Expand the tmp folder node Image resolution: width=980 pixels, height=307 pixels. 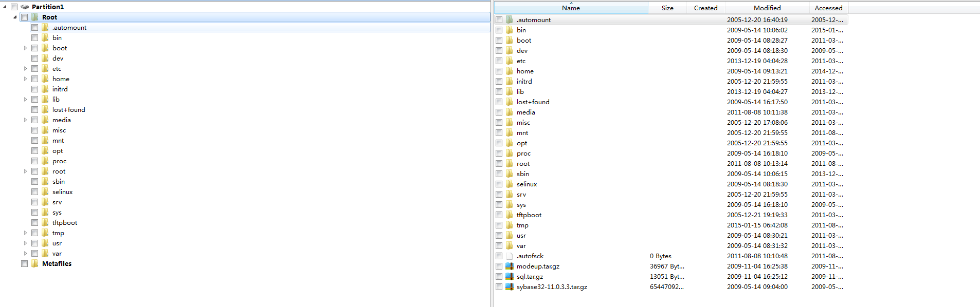coord(25,233)
